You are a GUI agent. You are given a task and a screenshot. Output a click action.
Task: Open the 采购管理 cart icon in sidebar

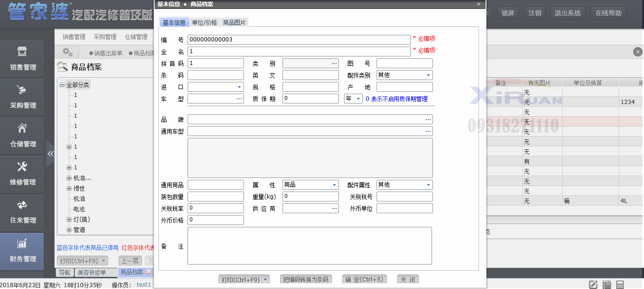[x=22, y=90]
